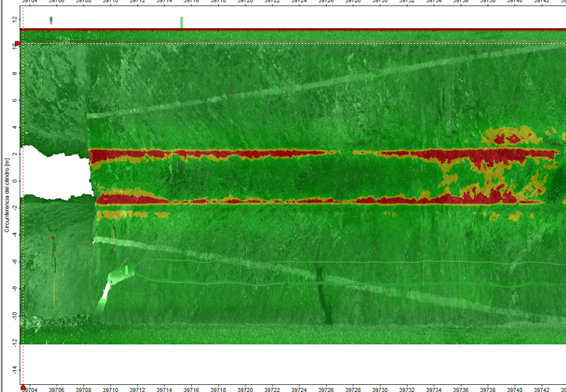Click the small dark green marker above the red band
Image resolution: width=566 pixels, height=392 pixels.
[51, 20]
